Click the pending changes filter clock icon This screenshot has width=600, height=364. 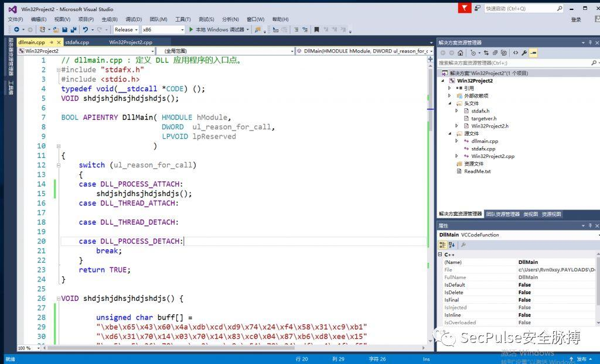pyautogui.click(x=473, y=53)
